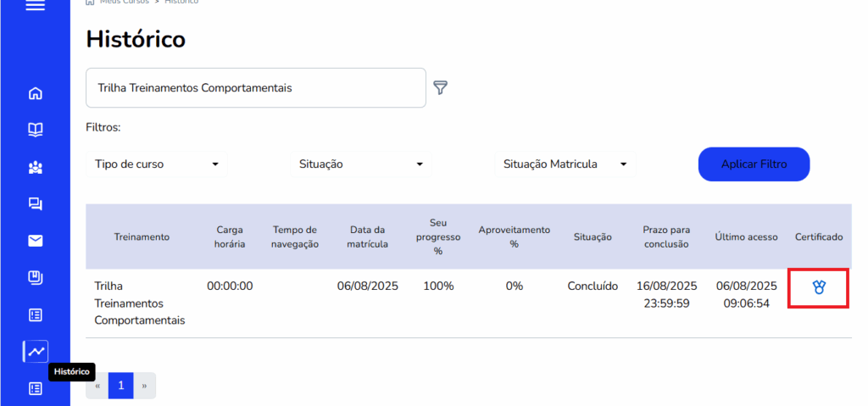Open the Situação Matrícula dropdown
868x406 pixels.
[x=564, y=164]
